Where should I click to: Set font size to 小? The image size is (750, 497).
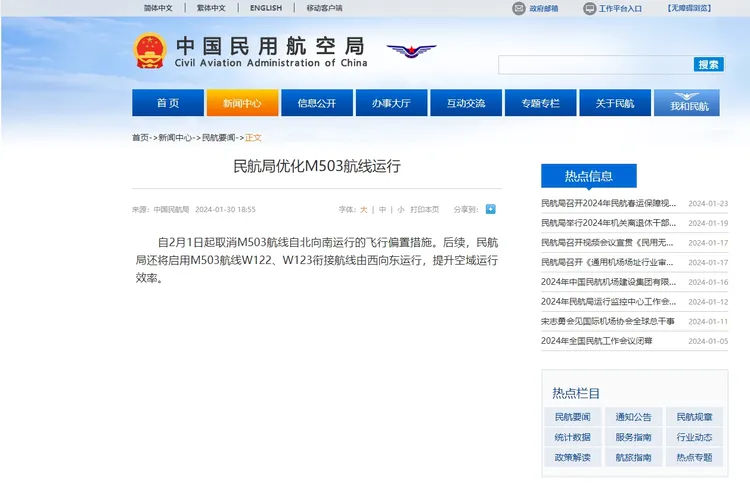[400, 210]
